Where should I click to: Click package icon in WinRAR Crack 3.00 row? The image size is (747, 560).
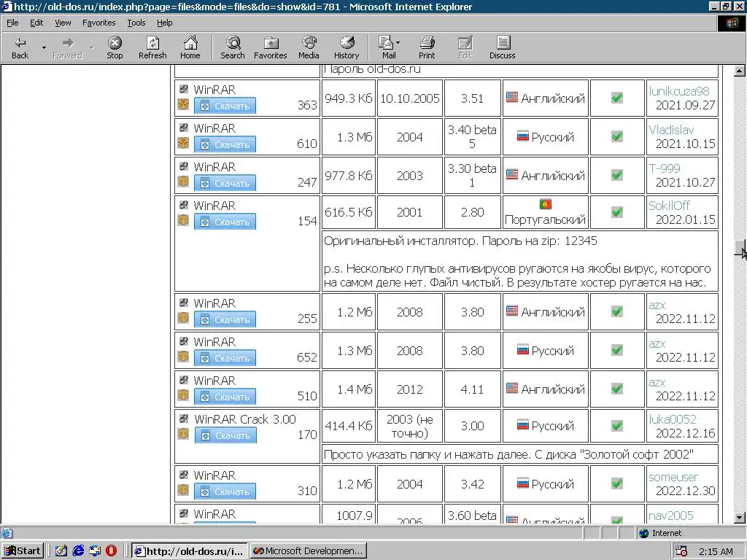coord(183,434)
